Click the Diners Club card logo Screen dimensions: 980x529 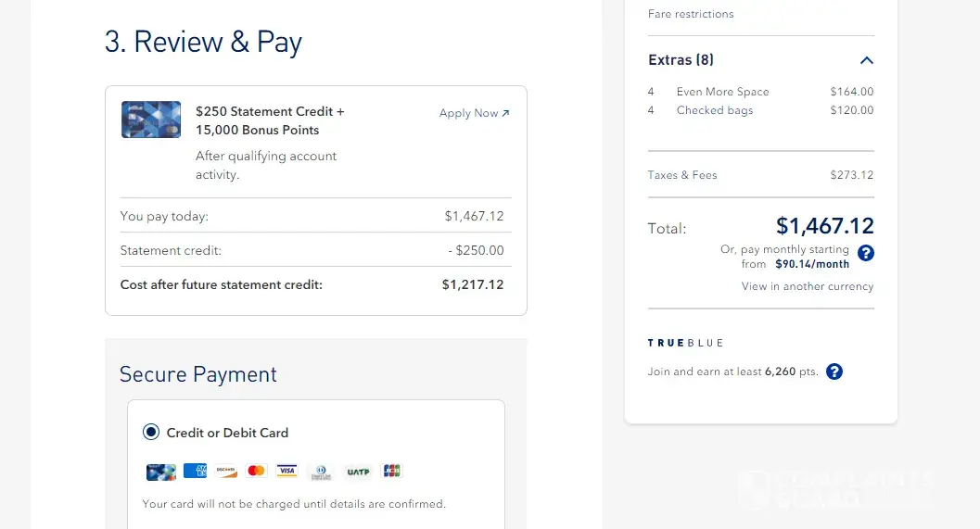tap(320, 472)
